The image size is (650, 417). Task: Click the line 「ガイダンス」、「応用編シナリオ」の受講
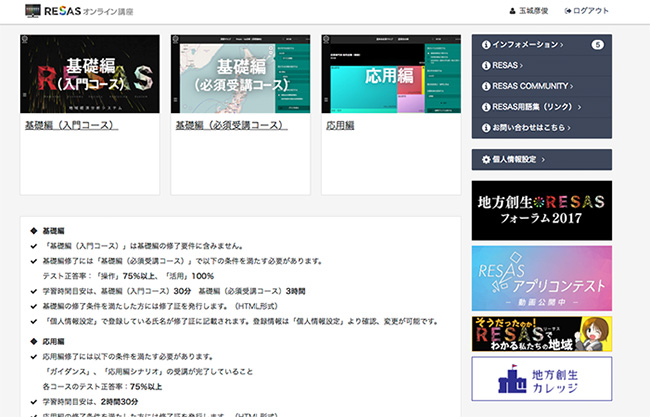(x=148, y=371)
